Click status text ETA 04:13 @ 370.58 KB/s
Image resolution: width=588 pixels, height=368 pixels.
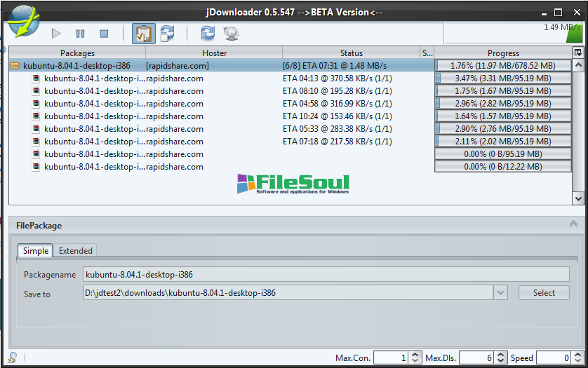point(337,79)
